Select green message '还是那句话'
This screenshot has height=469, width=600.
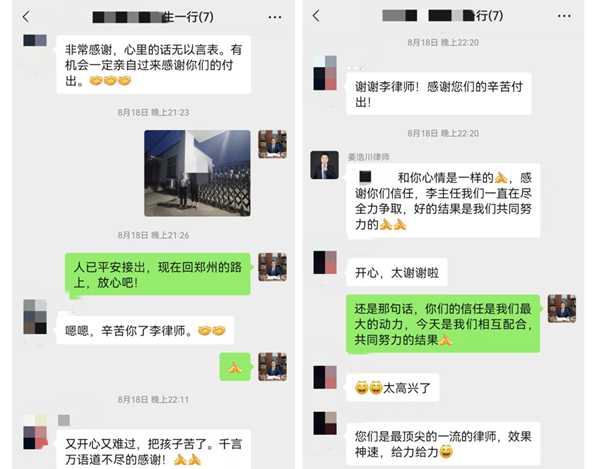(443, 324)
